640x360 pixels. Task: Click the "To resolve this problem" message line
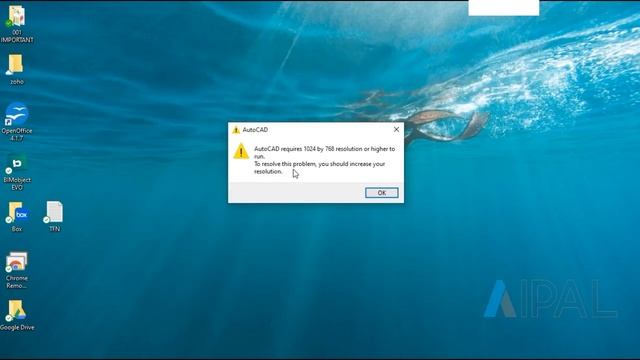(320, 167)
